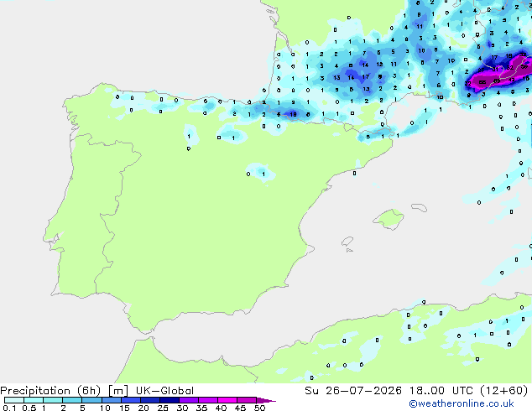Image resolution: width=532 pixels, height=411 pixels.
Task: Select the 45–50 legend color swatch
Action: point(247,400)
